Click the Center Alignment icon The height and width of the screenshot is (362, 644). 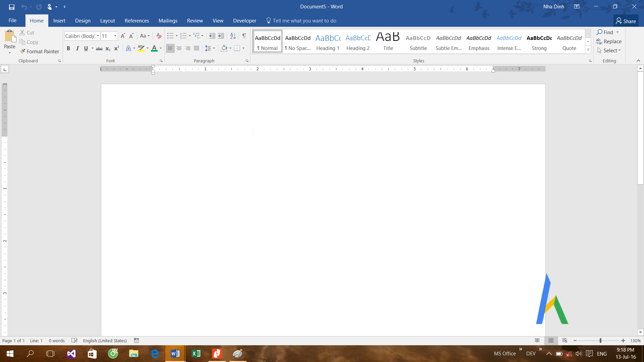click(x=179, y=48)
